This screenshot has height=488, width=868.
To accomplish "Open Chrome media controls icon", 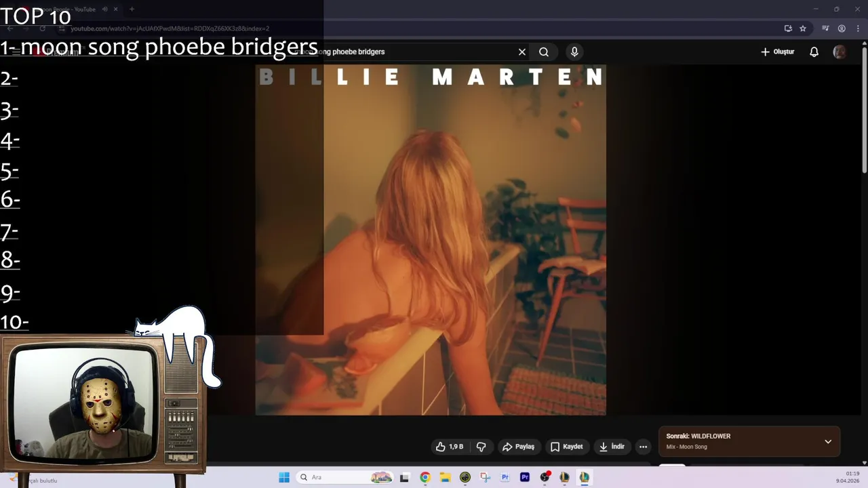I will (x=825, y=28).
